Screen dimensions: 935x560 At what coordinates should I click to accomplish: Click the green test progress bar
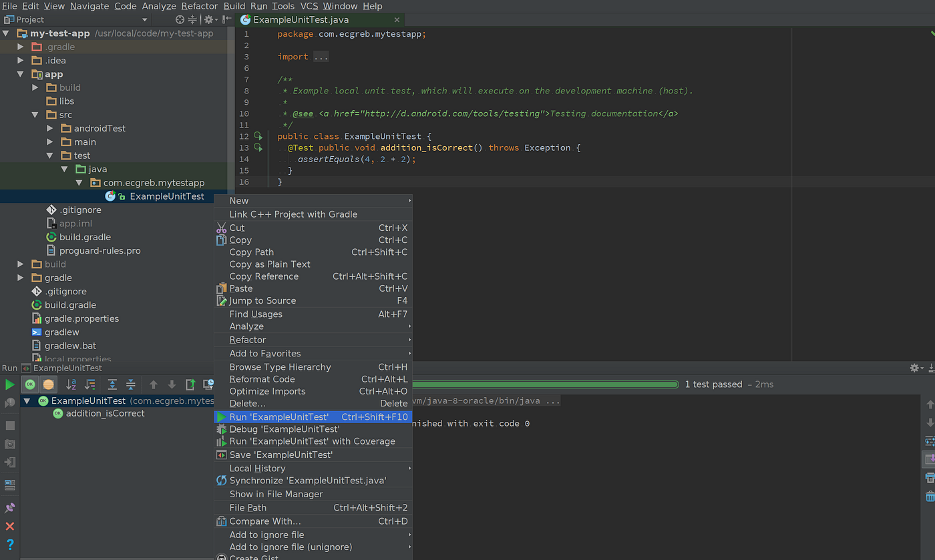click(x=534, y=384)
